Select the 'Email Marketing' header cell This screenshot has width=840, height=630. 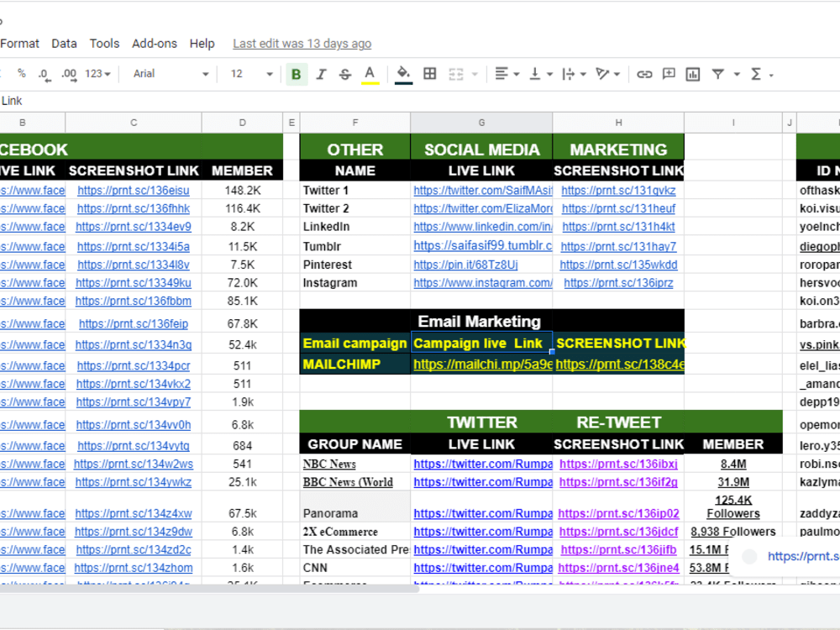[x=481, y=321]
